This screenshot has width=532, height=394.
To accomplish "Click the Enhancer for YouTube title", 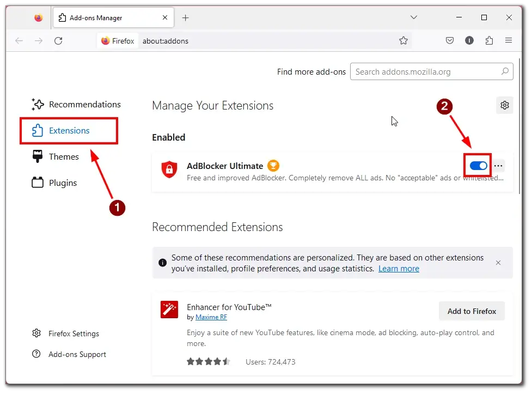I will click(229, 307).
